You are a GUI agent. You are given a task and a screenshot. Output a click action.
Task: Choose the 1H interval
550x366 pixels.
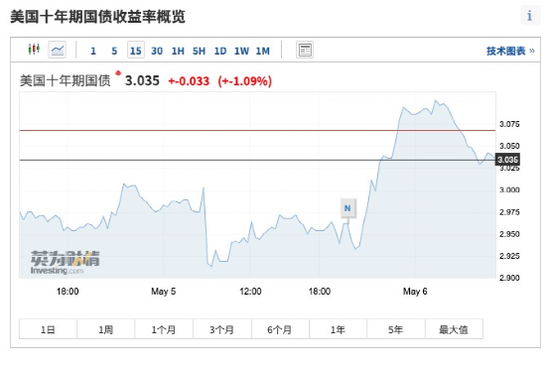click(178, 51)
